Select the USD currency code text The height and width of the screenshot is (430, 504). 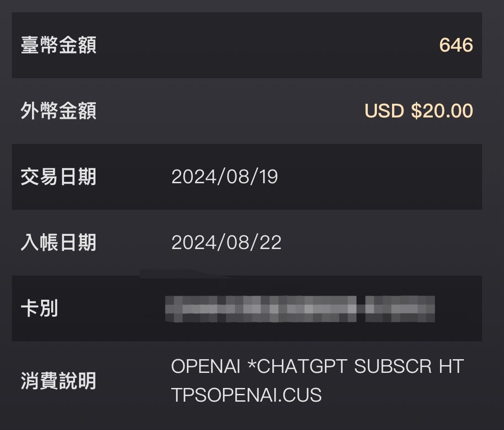[384, 111]
